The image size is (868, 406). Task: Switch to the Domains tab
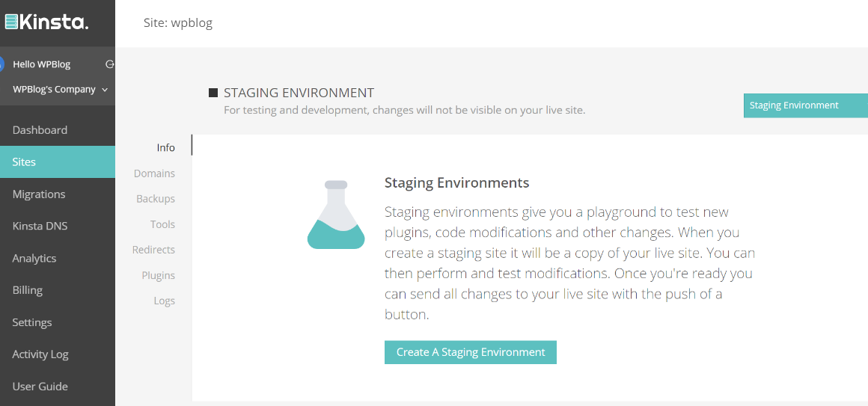coord(154,173)
